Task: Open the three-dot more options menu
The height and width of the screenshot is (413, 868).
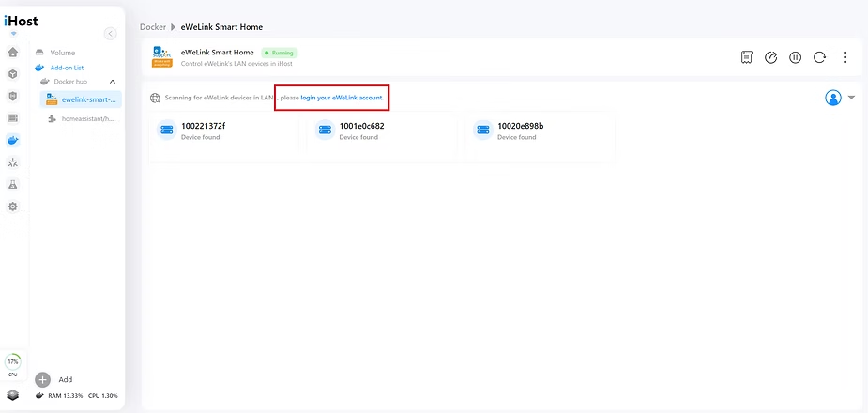Action: click(x=845, y=57)
